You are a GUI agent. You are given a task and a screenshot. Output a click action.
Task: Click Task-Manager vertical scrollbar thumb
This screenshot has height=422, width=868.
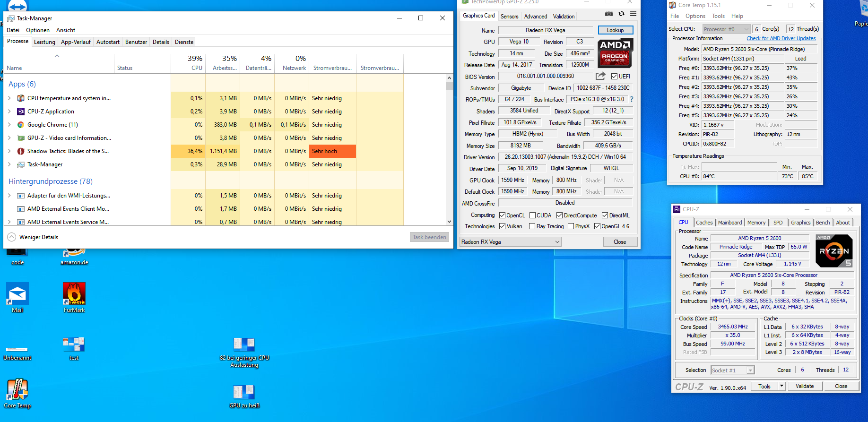coord(450,86)
